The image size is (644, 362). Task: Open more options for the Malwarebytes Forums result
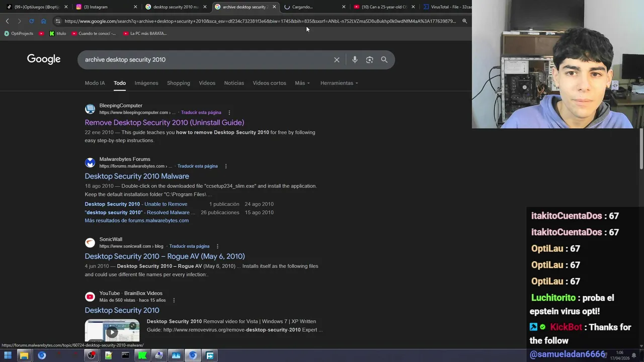click(225, 166)
